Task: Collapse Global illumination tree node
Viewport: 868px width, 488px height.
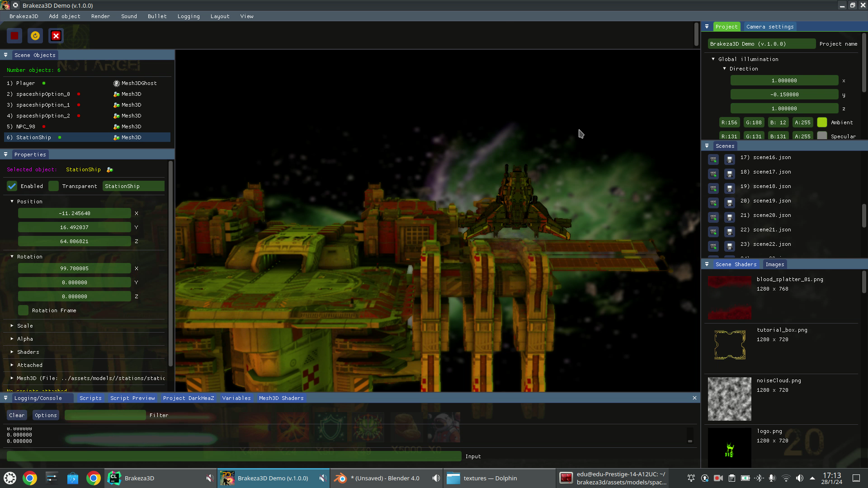Action: click(x=713, y=59)
